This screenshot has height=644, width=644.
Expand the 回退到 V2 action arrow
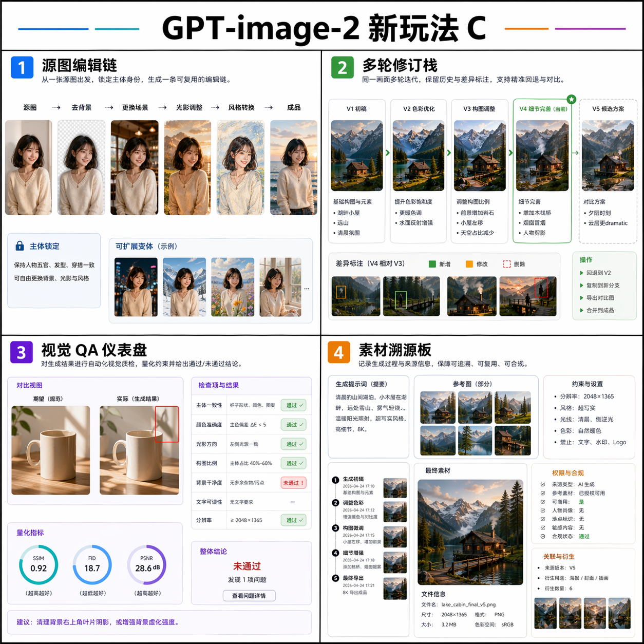pos(581,273)
